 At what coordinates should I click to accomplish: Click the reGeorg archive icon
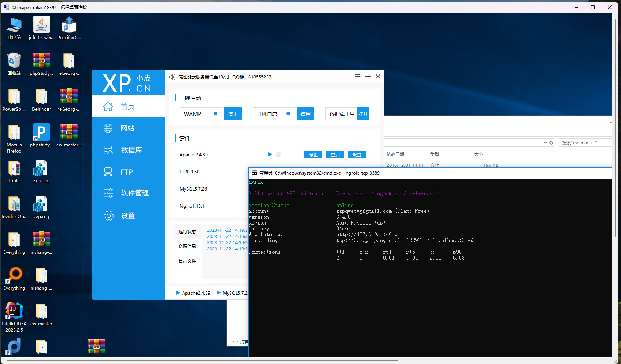click(x=69, y=99)
